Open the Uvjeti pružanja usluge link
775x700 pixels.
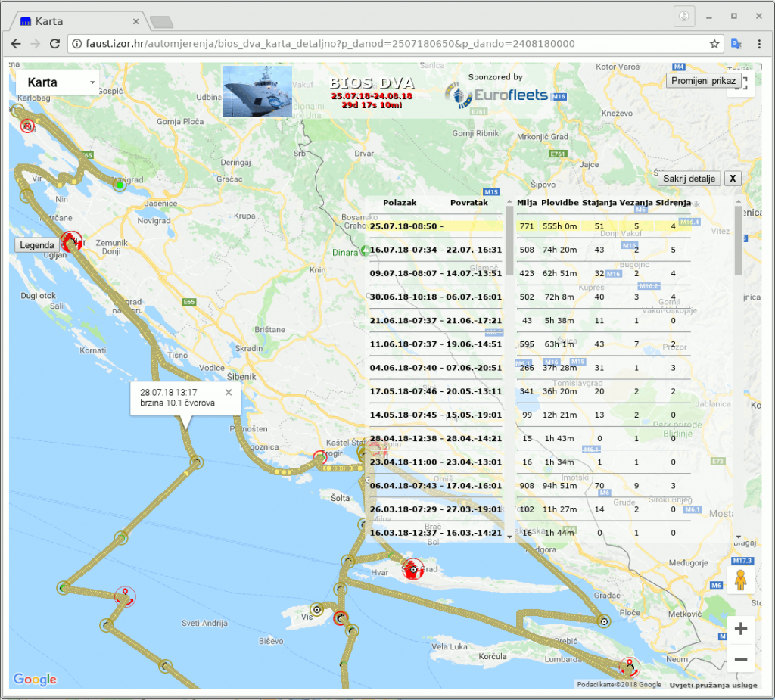click(x=712, y=685)
